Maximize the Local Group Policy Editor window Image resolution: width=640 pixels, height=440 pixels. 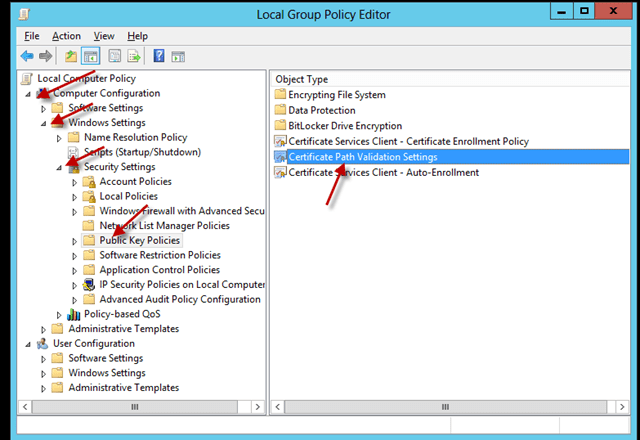coord(584,11)
